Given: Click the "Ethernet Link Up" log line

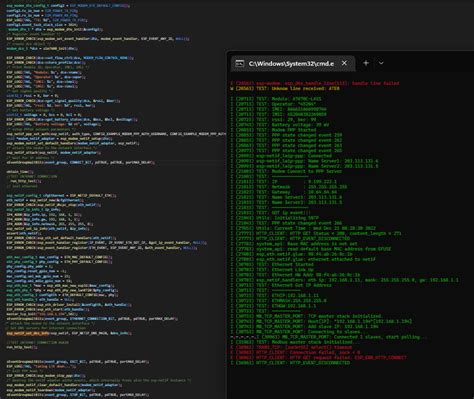Looking at the screenshot, I should coord(272,269).
